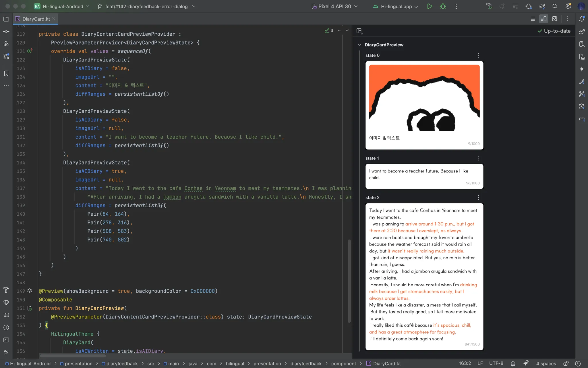Open the Hi-lingual.app run configuration dropdown
The width and height of the screenshot is (588, 368).
tap(396, 6)
